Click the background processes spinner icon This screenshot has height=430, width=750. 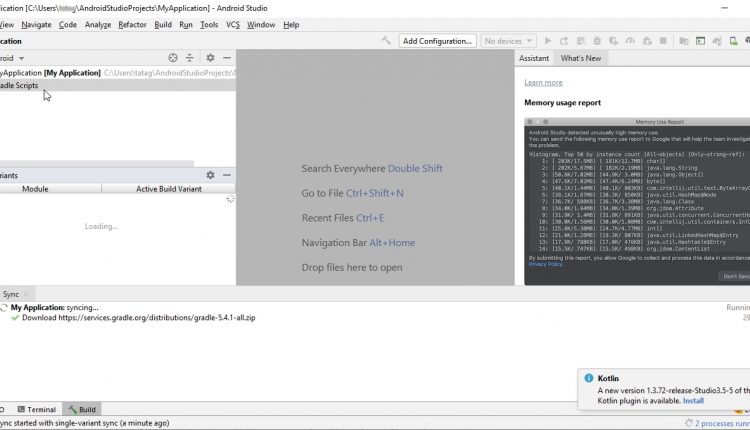tap(689, 423)
